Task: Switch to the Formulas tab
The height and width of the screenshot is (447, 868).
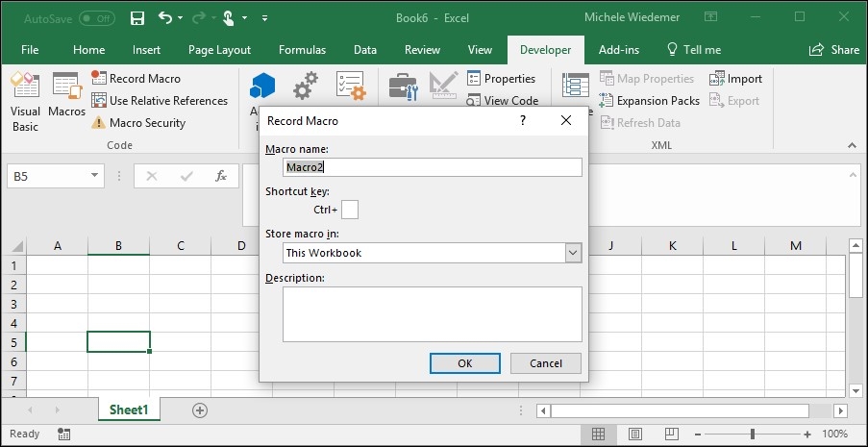Action: click(302, 50)
